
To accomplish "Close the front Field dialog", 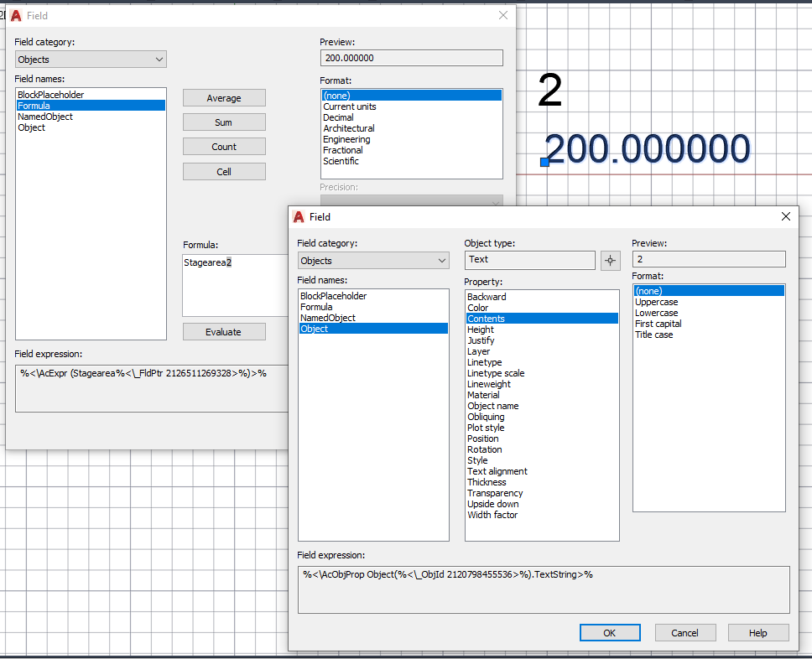I will coord(786,216).
